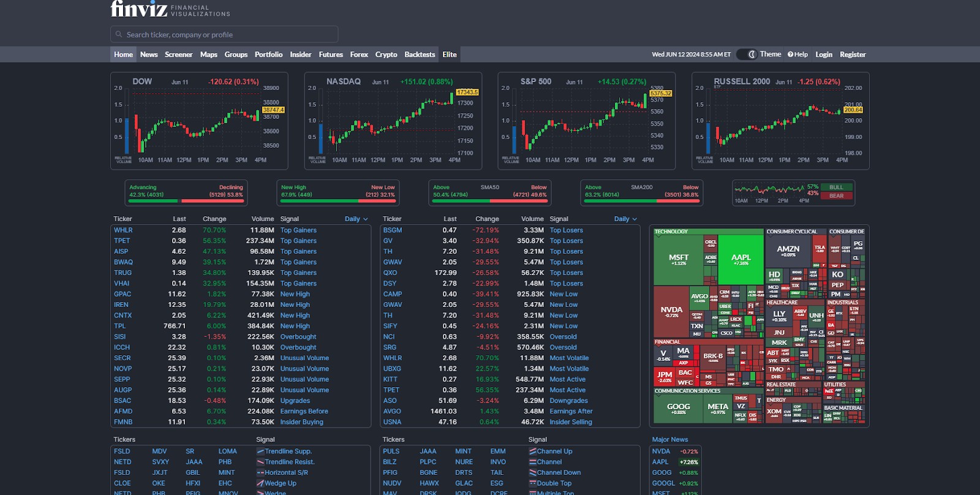Screen dimensions: 980x495
Task: Open the Forex menu
Action: pos(359,55)
